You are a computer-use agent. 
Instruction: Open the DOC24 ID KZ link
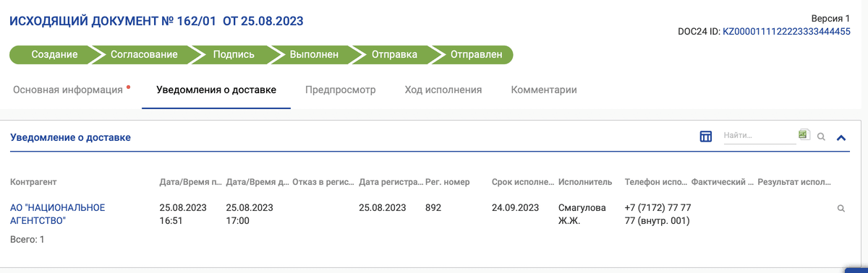(786, 32)
